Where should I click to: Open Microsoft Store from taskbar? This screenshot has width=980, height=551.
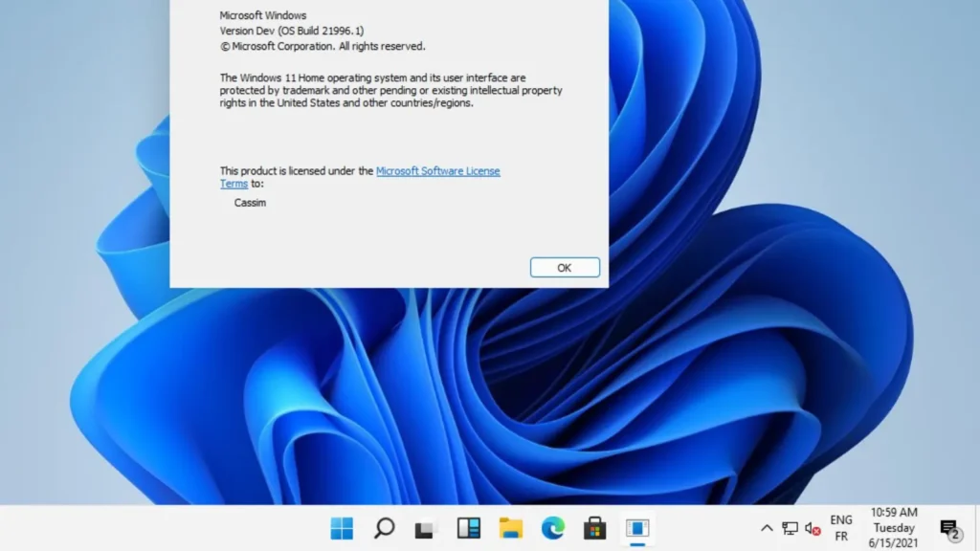click(x=595, y=528)
